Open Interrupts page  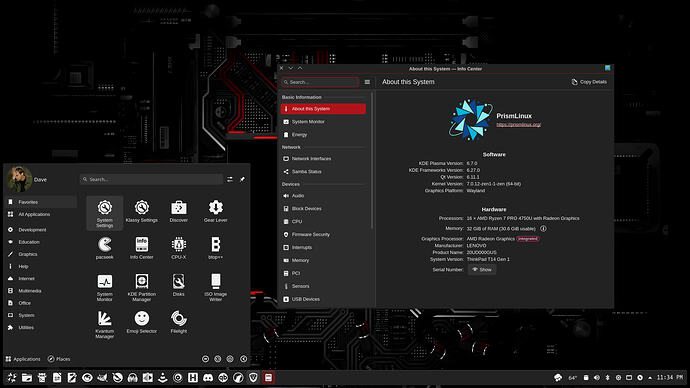pyautogui.click(x=323, y=247)
